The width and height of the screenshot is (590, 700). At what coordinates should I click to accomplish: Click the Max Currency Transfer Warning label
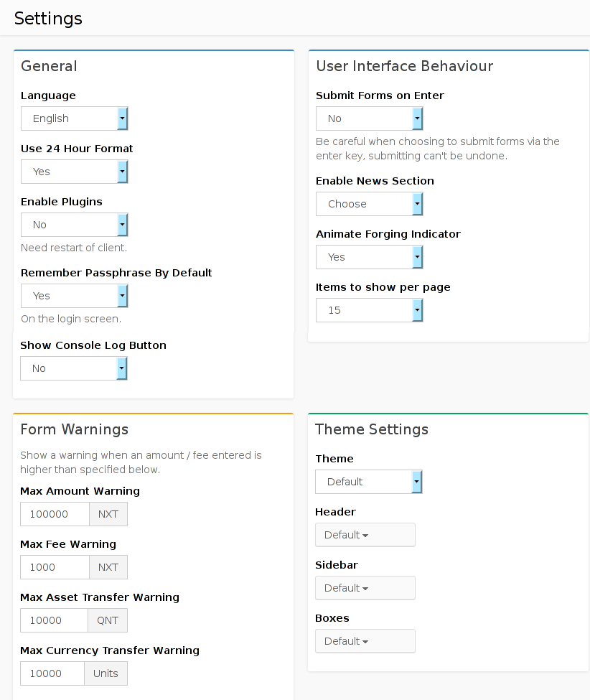click(x=110, y=650)
